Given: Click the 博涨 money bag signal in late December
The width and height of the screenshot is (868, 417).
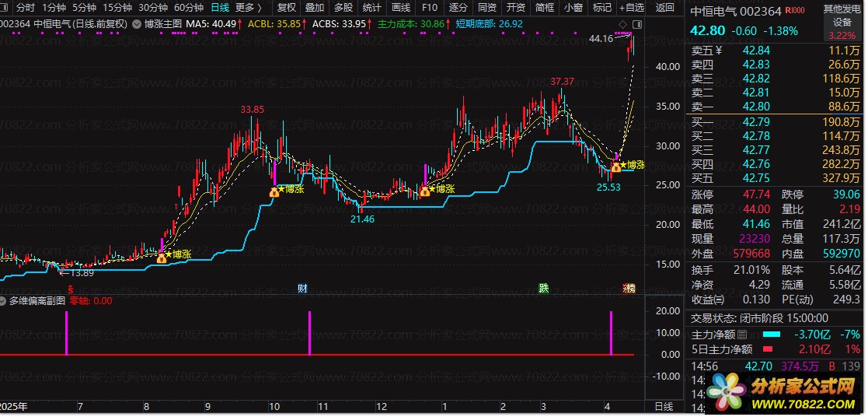Looking at the screenshot, I should tap(424, 191).
